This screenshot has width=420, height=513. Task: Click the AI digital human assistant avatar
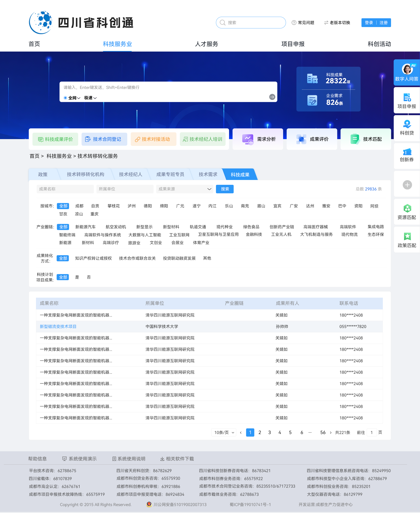pyautogui.click(x=407, y=69)
